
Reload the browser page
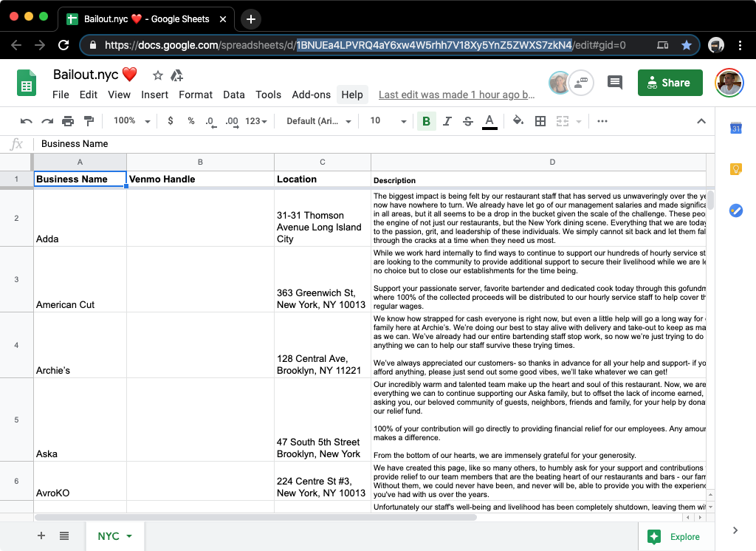[63, 45]
